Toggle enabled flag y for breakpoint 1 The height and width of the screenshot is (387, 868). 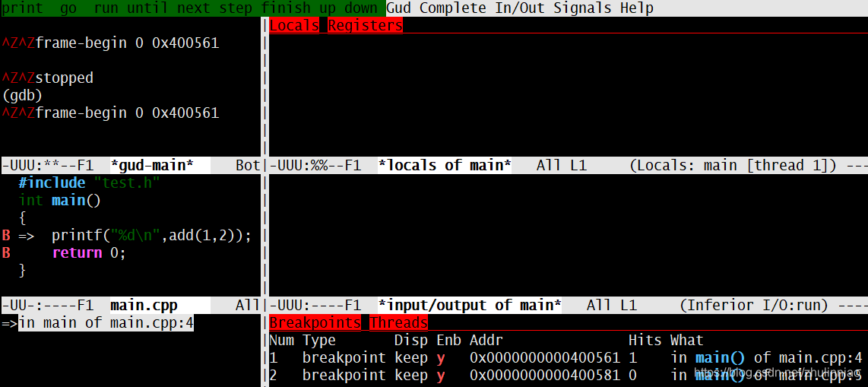tap(441, 358)
